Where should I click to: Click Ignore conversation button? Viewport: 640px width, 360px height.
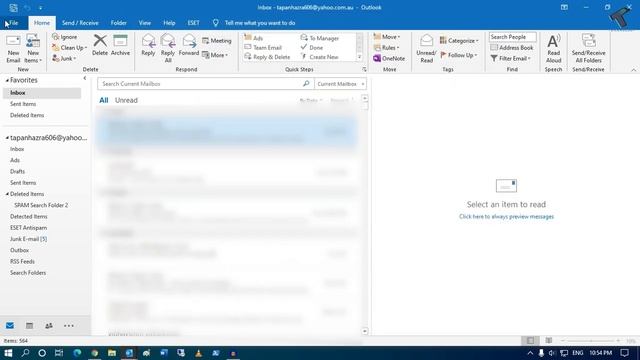64,37
